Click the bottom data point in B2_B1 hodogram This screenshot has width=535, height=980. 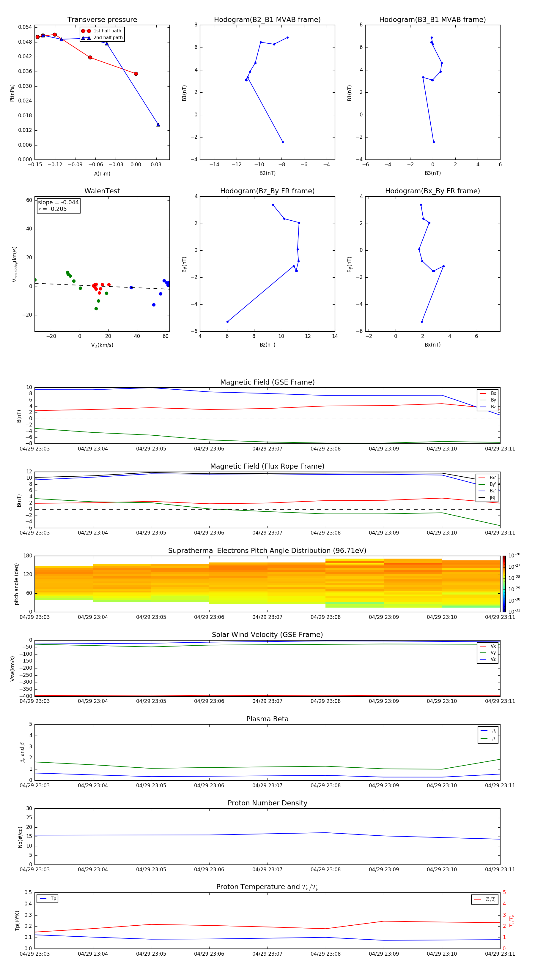pos(283,142)
